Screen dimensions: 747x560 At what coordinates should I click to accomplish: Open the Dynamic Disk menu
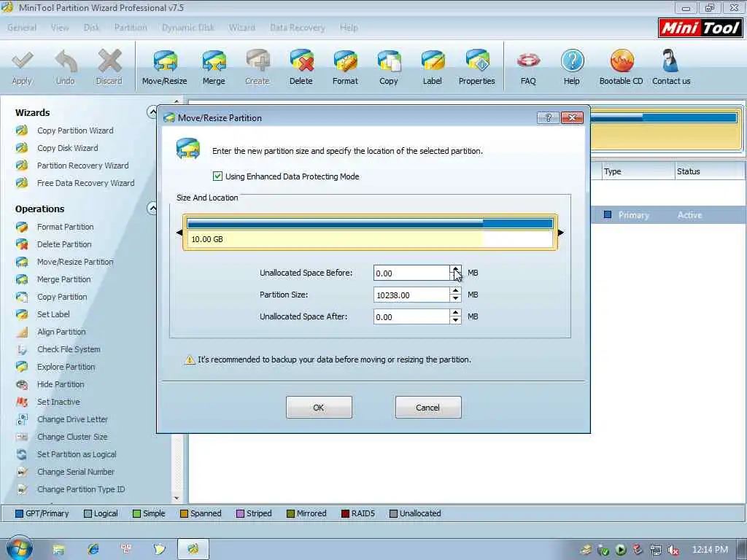coord(188,28)
